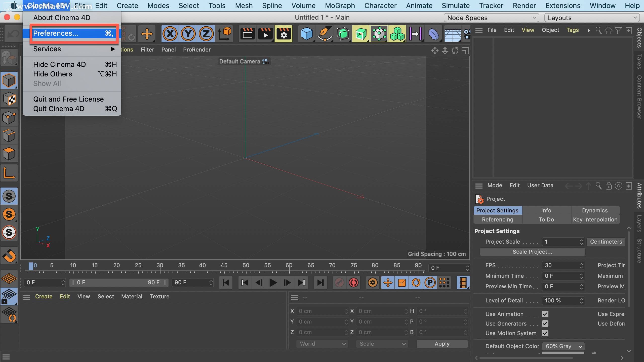Select the Move tool in toolbar

coord(147,34)
